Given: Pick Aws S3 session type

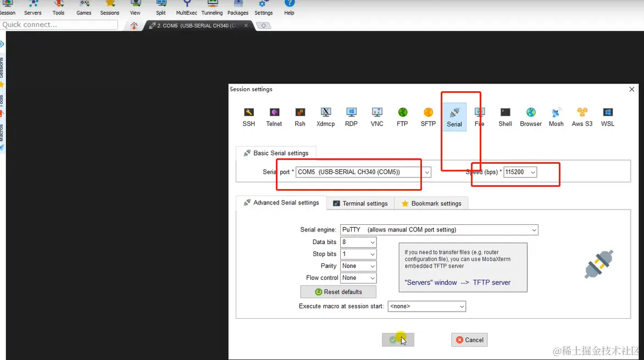Looking at the screenshot, I should (x=582, y=117).
